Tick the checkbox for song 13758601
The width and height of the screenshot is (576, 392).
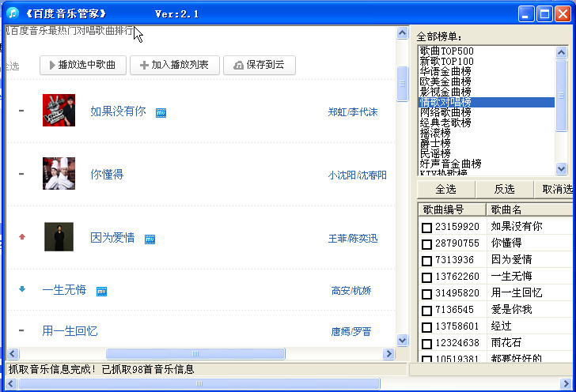pyautogui.click(x=426, y=327)
